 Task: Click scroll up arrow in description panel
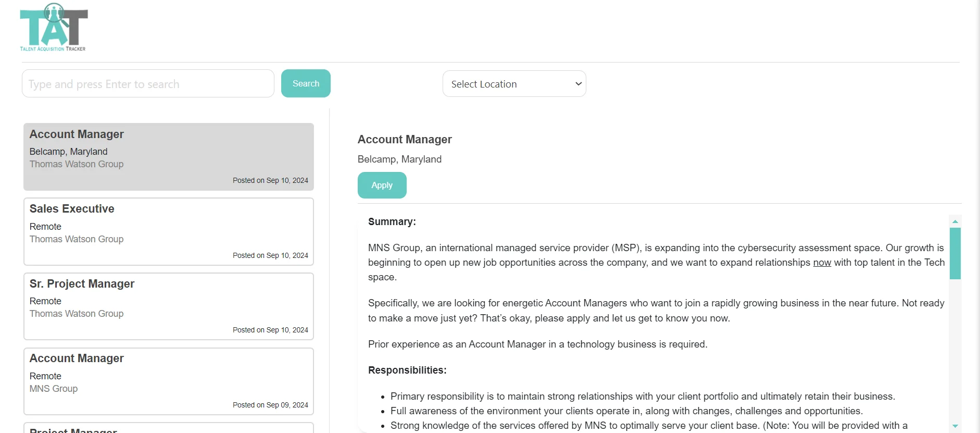955,221
